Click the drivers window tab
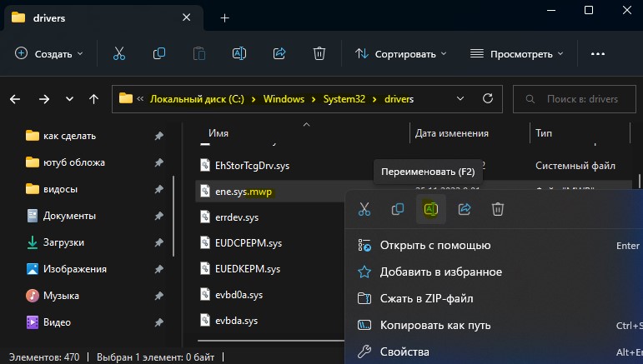 (x=103, y=18)
